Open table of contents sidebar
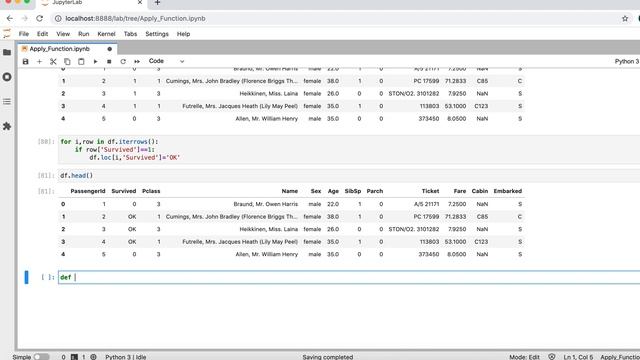640x360 pixels. click(7, 101)
